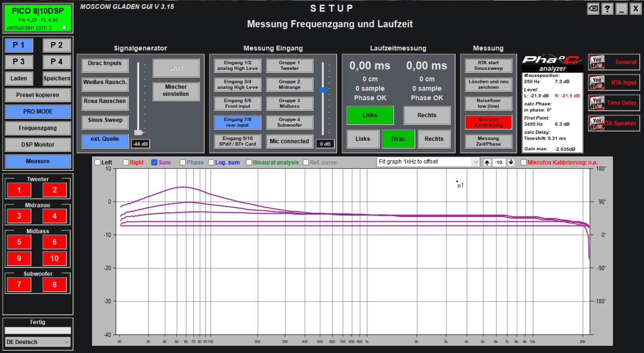Open the Frequenzgang page

pyautogui.click(x=38, y=128)
